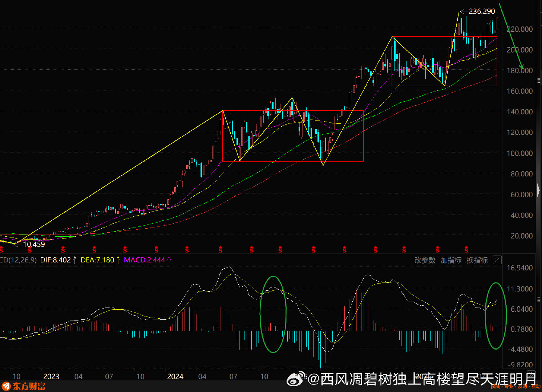Click 改参数 to change indicator parameters
The height and width of the screenshot is (392, 542).
point(425,260)
